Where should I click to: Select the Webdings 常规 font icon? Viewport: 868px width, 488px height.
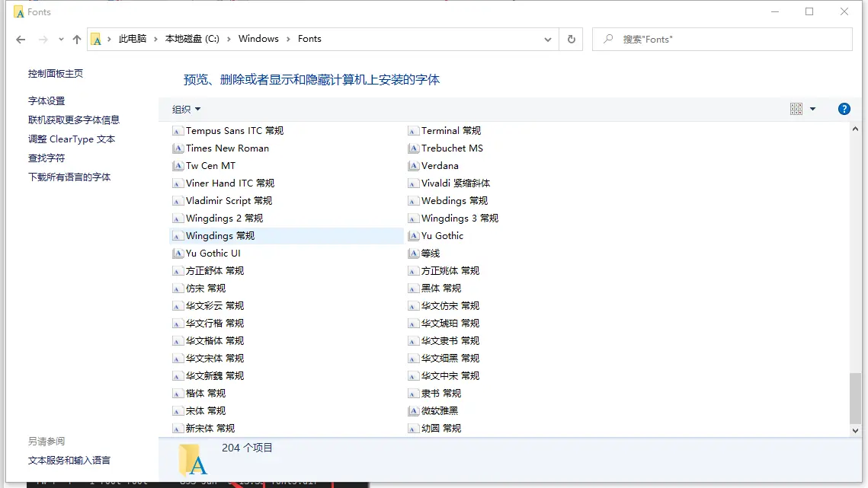click(414, 201)
